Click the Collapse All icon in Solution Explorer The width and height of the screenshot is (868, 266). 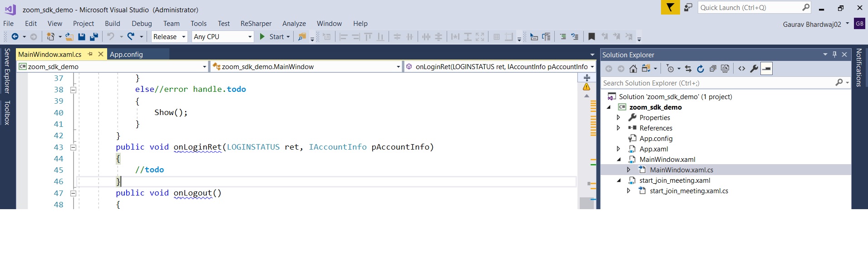click(x=713, y=69)
